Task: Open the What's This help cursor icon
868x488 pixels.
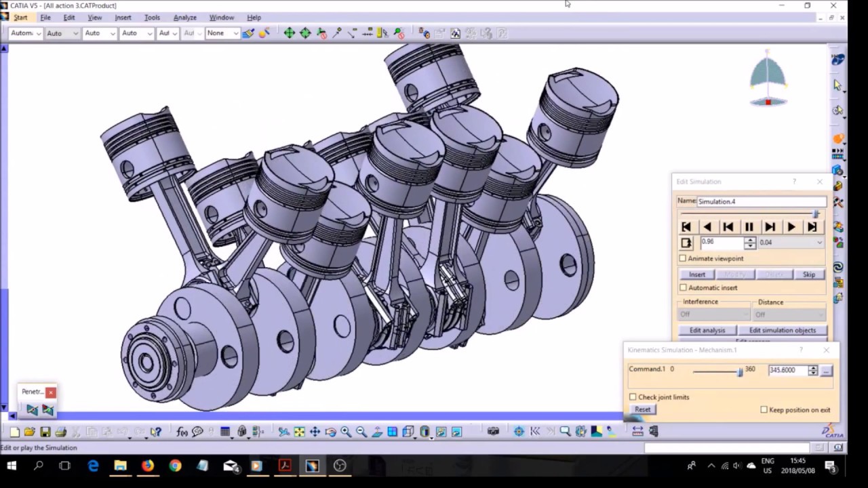Action: point(156,432)
